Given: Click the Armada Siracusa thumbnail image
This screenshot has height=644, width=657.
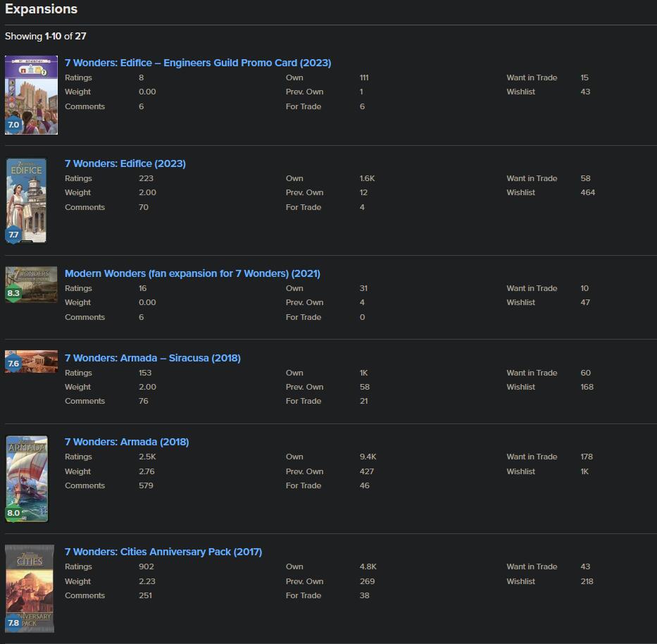Looking at the screenshot, I should point(31,361).
